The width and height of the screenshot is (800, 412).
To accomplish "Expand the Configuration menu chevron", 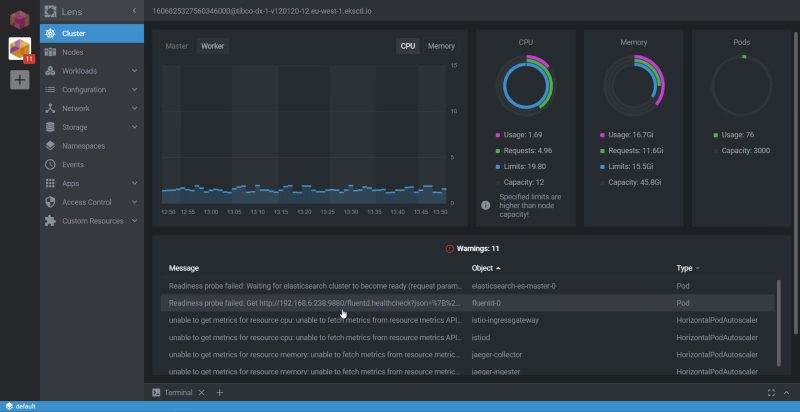I will 134,90.
